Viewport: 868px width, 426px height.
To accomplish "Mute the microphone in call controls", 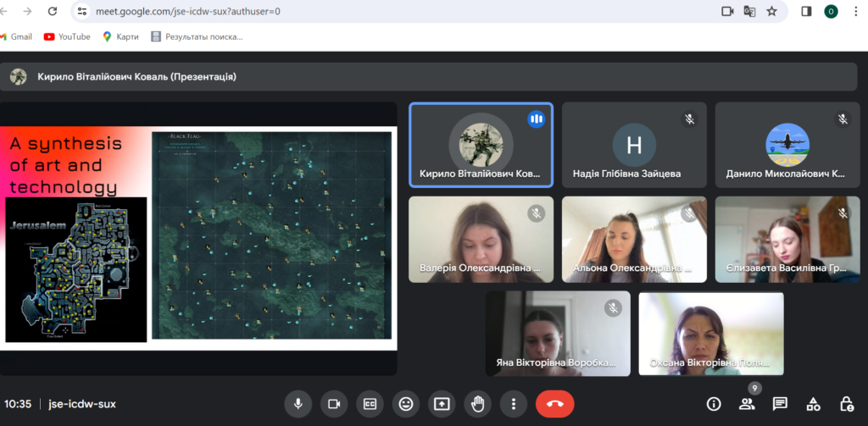I will [x=298, y=403].
